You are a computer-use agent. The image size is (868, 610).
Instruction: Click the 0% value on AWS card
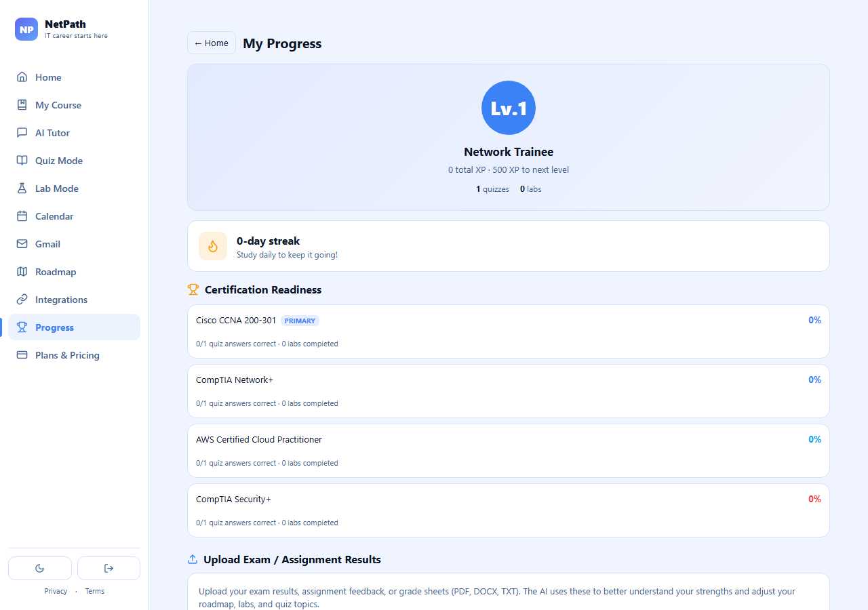point(814,439)
